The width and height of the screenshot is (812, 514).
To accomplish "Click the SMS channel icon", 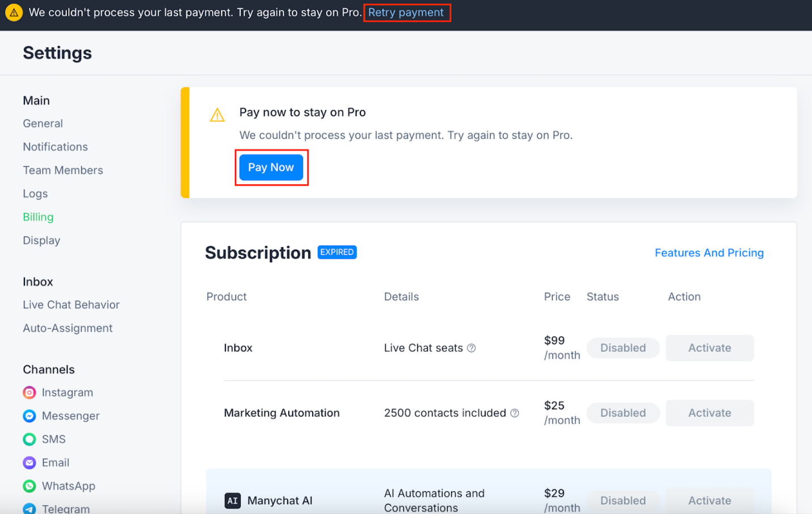I will (x=30, y=439).
